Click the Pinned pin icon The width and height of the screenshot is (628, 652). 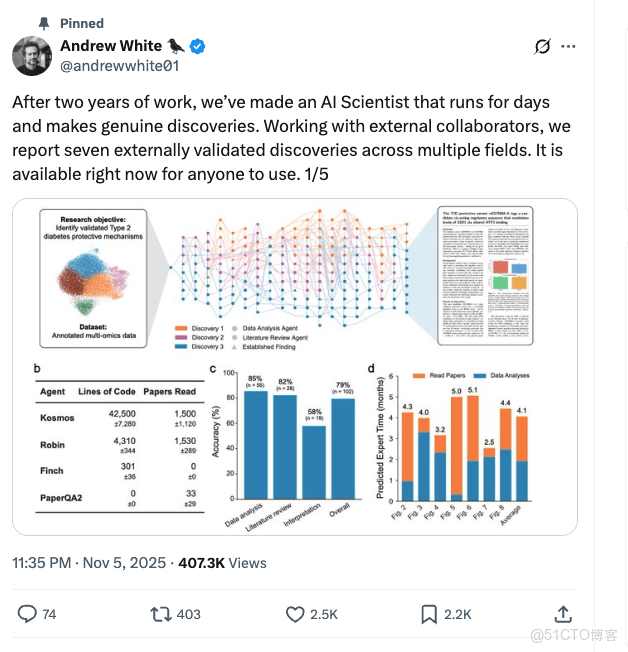coord(44,22)
